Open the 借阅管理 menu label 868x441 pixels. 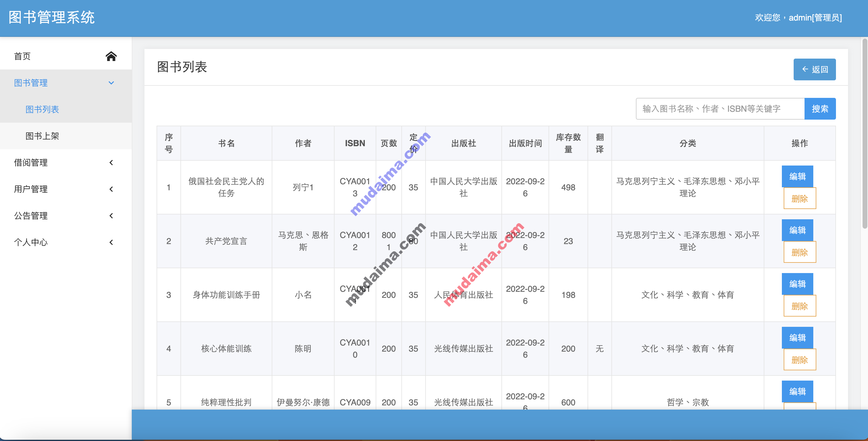click(31, 163)
